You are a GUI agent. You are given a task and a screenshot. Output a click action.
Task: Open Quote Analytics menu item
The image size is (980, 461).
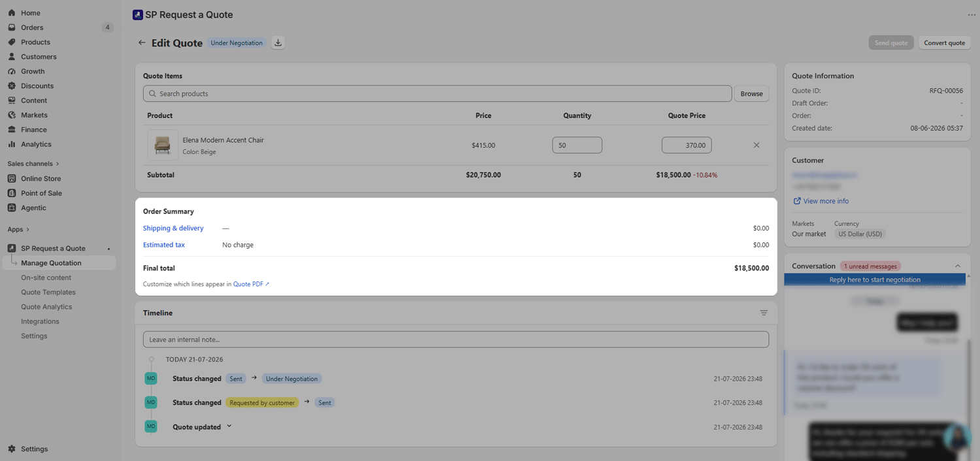[x=46, y=307]
